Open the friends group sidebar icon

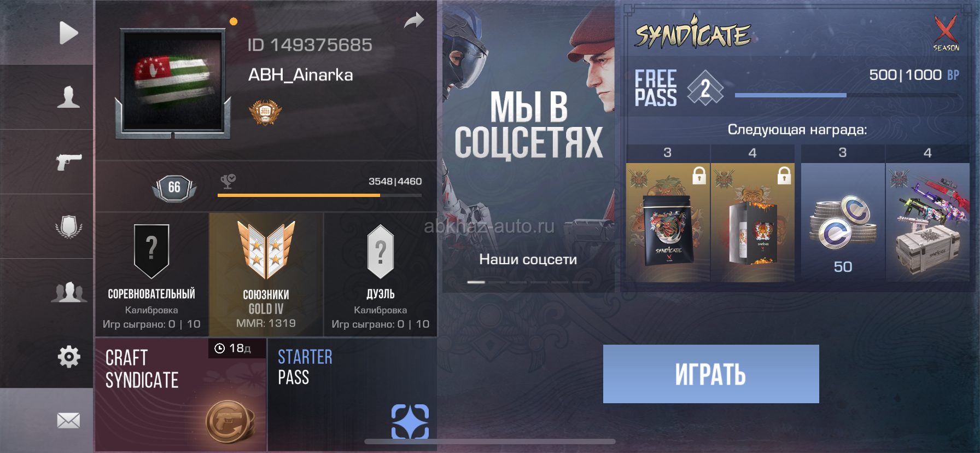(x=69, y=292)
